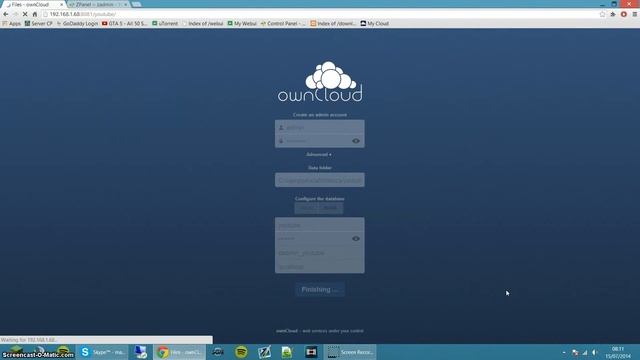Click the network signal tray icon
The height and width of the screenshot is (360, 640).
point(585,352)
